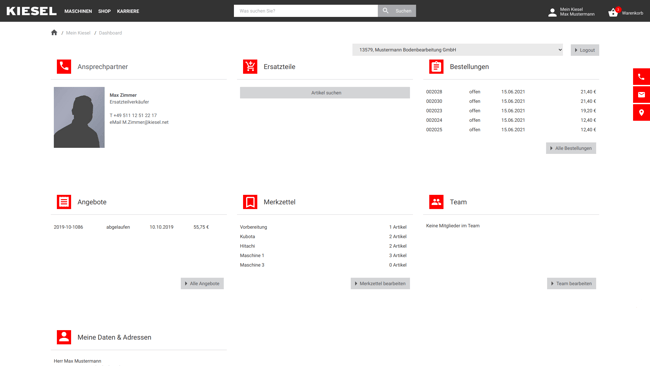Click the floating phone contact icon
Viewport: 650px width, 366px height.
tap(641, 77)
